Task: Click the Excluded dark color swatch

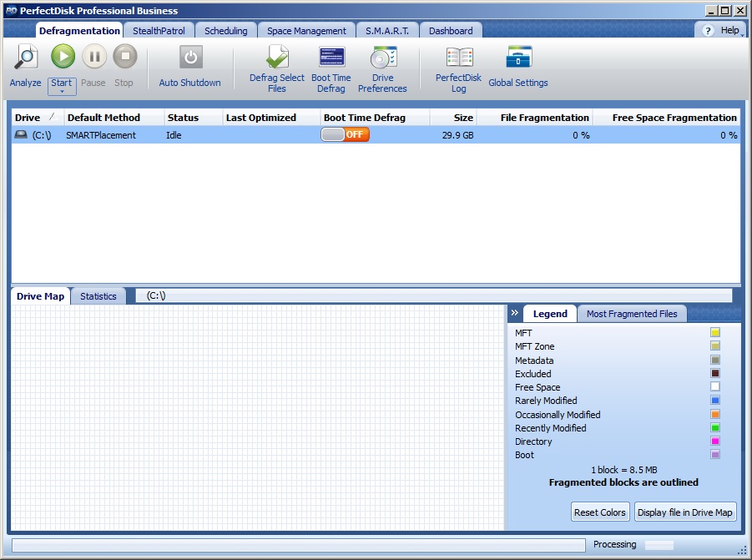Action: pos(715,374)
